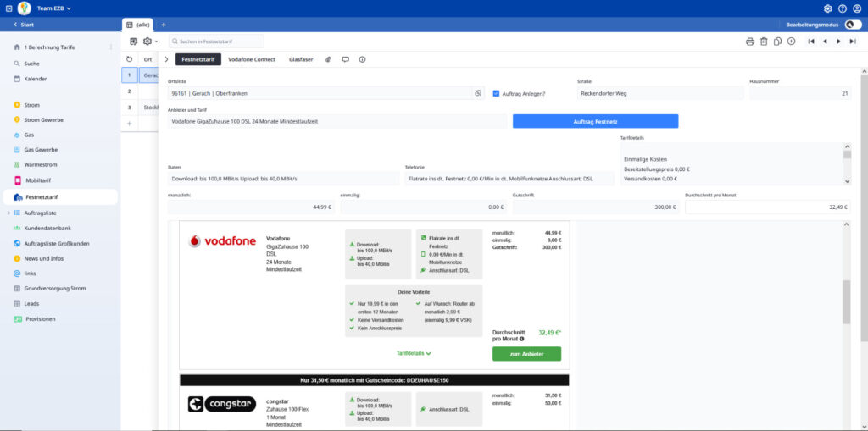Open Kalender in the sidebar

point(36,79)
